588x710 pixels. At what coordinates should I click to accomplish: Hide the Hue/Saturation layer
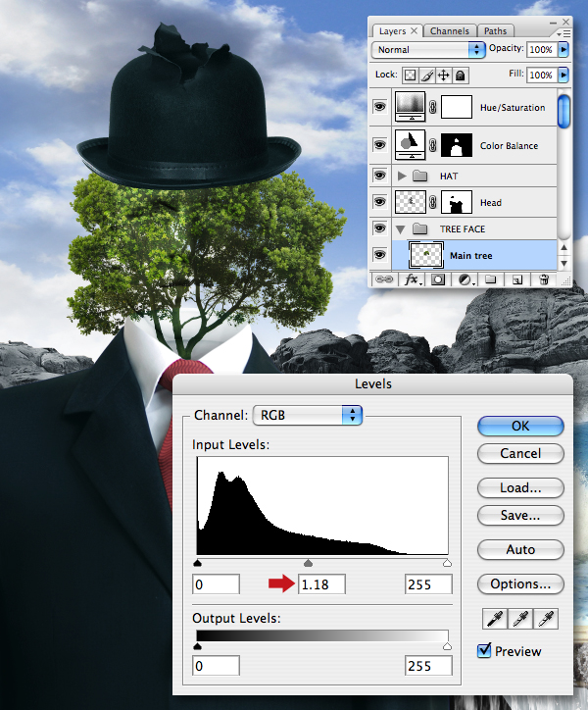coord(379,107)
